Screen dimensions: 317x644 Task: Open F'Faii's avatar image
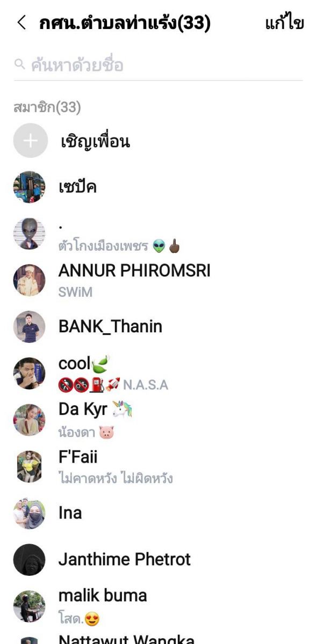pos(30,466)
